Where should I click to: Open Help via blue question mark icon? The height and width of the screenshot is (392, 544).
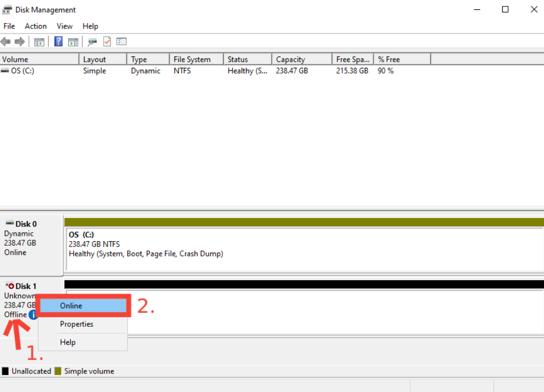tap(58, 42)
